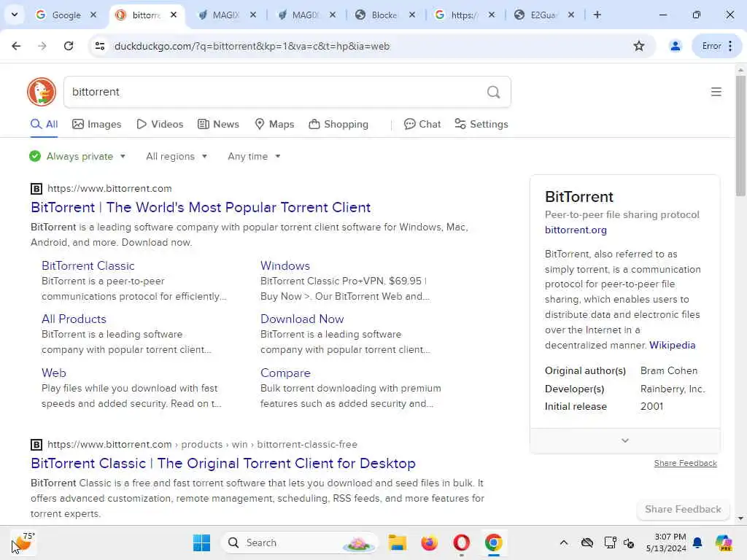The image size is (747, 560).
Task: Open DuckDuckGo Chat
Action: click(x=422, y=124)
